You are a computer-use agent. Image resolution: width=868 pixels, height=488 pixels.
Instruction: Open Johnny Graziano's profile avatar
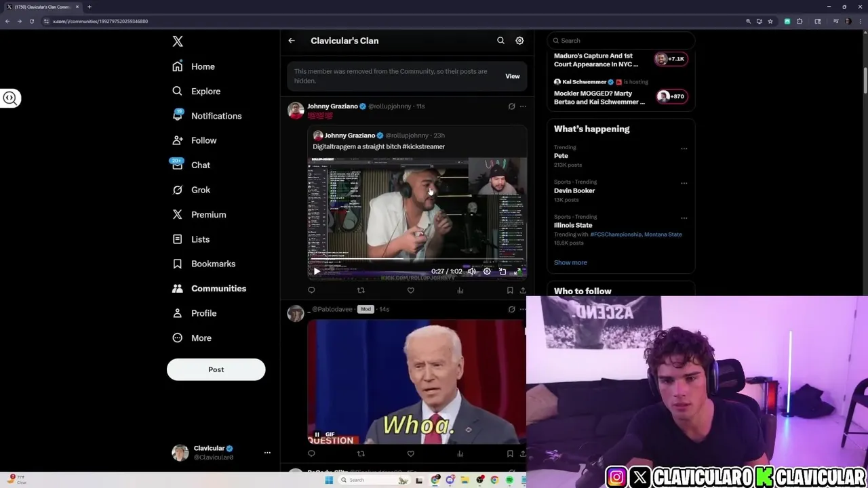296,110
